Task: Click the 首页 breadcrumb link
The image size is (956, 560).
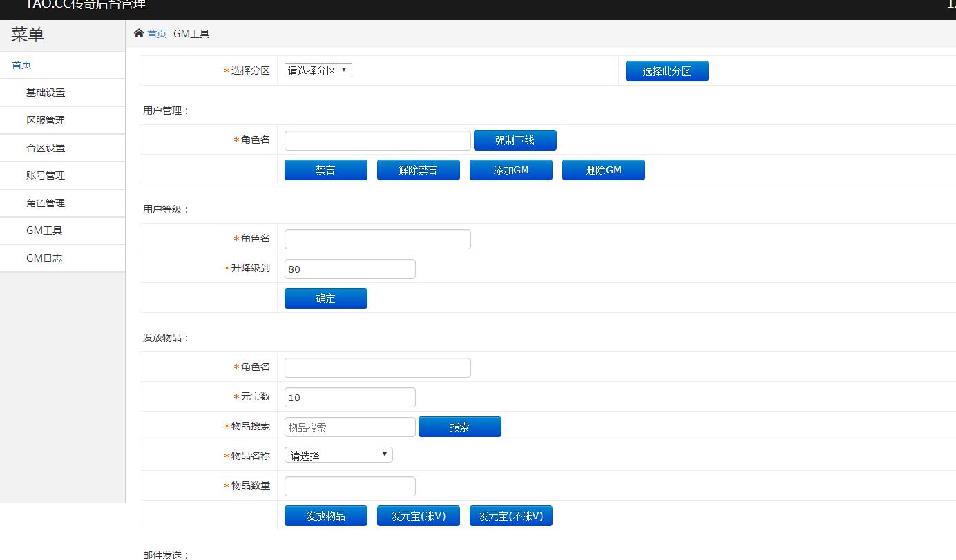Action: click(157, 34)
